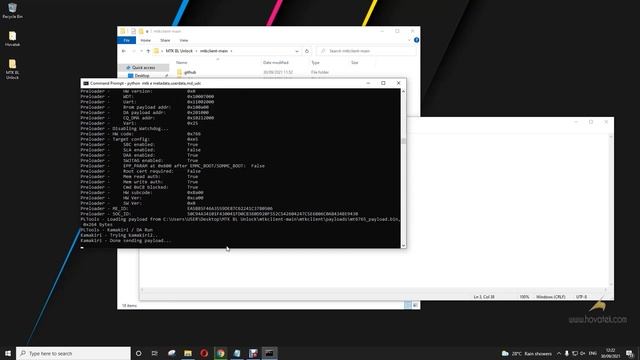Viewport: 640px width, 360px height.
Task: Switch to Command Prompt via its taskbar icon
Action: click(x=269, y=353)
